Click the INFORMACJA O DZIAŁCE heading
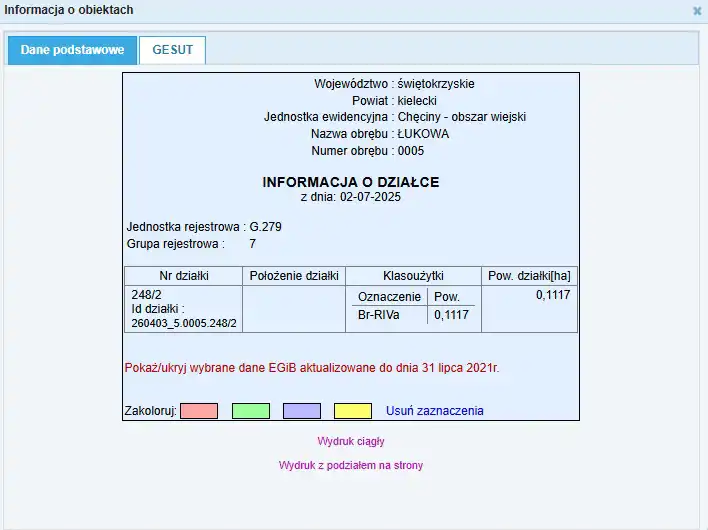 pyautogui.click(x=350, y=182)
